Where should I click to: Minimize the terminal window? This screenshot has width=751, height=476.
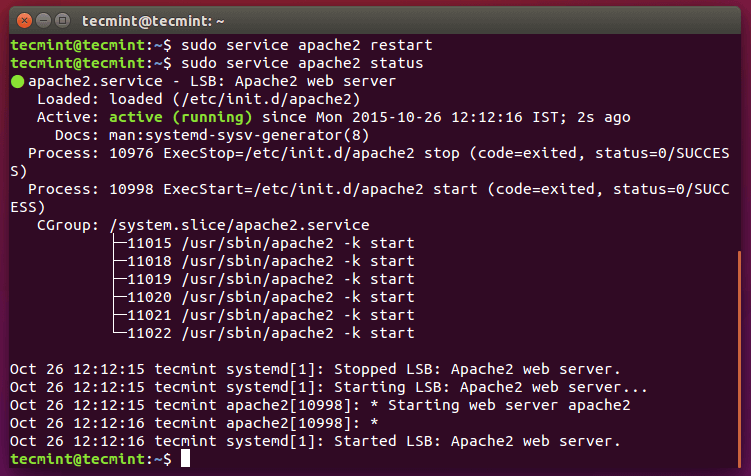(x=40, y=19)
